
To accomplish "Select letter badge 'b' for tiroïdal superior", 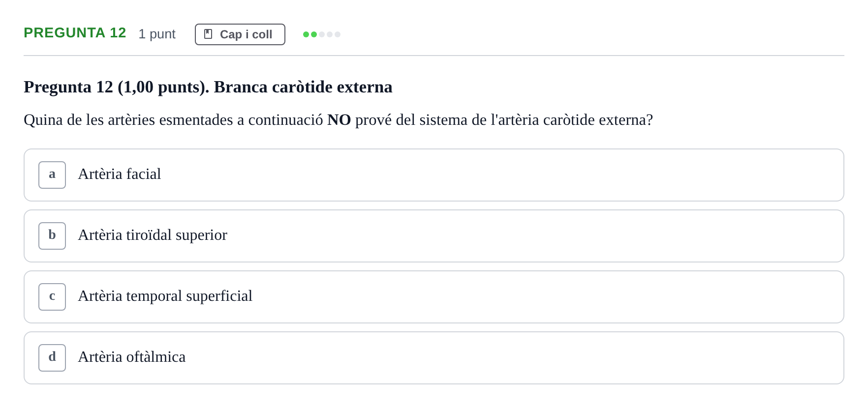I will pyautogui.click(x=52, y=236).
